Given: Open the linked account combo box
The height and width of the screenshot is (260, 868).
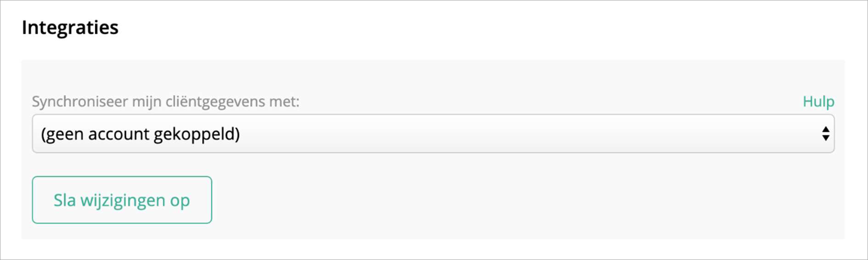Looking at the screenshot, I should click(433, 134).
